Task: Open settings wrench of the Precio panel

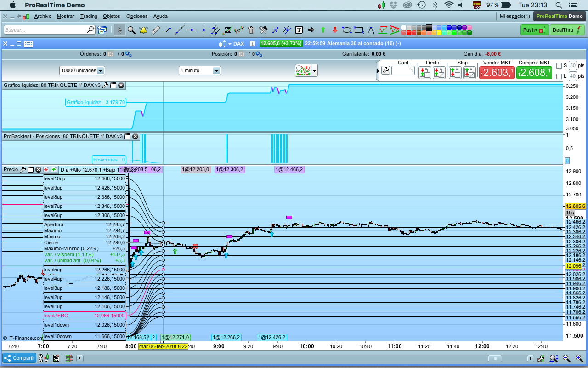Action: click(x=23, y=169)
